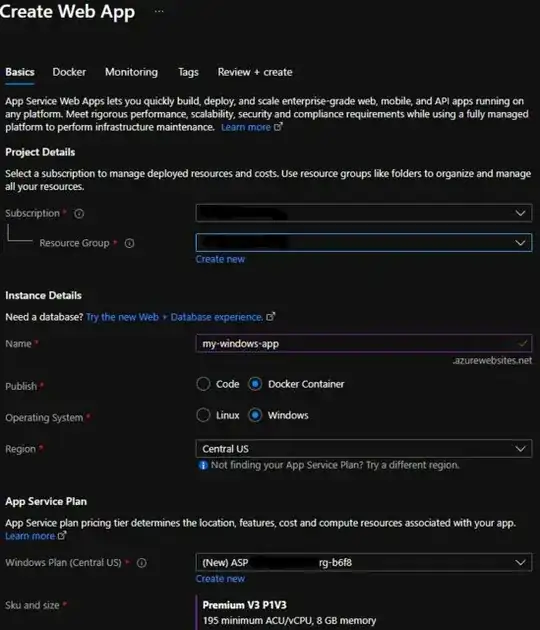
Task: Open the Review + create tab
Action: point(255,72)
